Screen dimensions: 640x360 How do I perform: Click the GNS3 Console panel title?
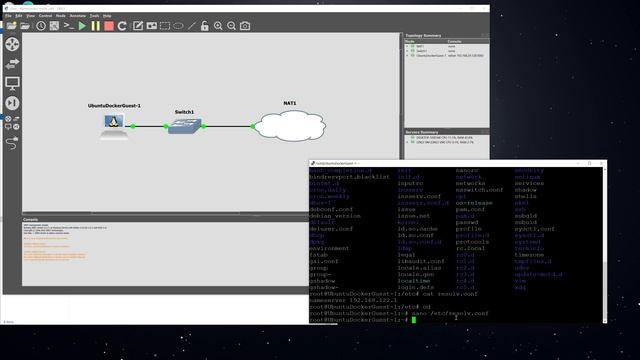click(x=31, y=219)
